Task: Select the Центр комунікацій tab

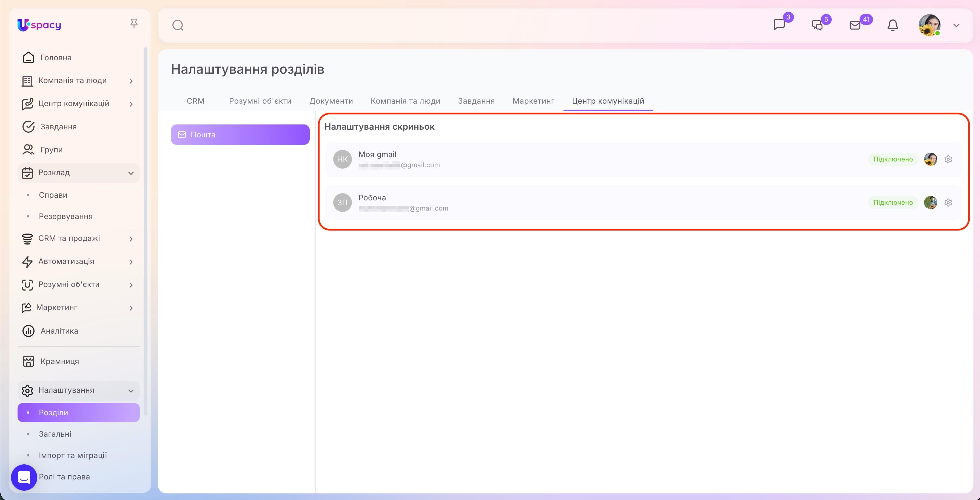Action: 608,101
